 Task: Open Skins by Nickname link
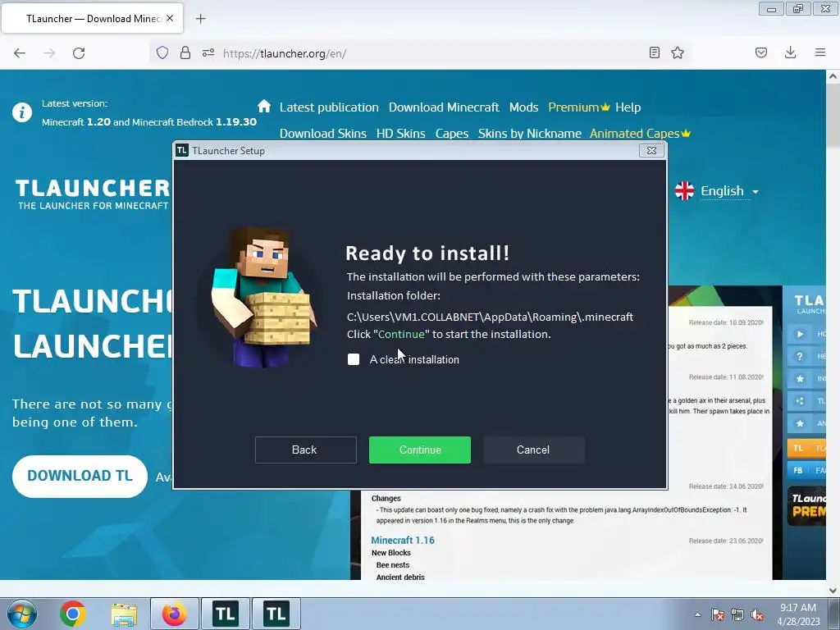coord(529,134)
